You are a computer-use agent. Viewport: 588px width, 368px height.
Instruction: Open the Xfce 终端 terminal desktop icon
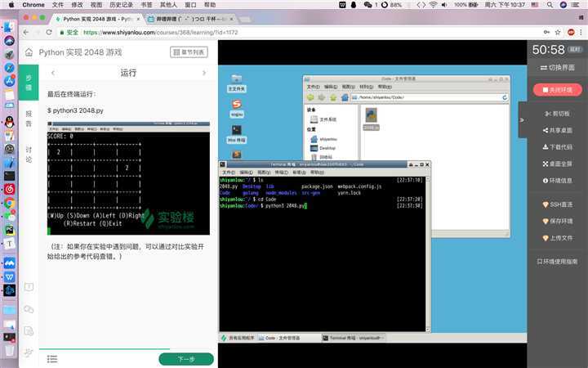[x=236, y=134]
